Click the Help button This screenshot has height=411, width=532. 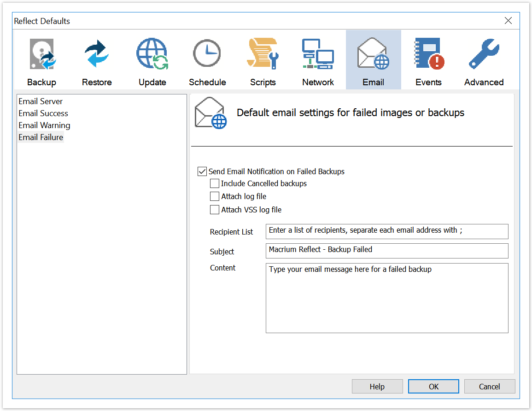[377, 387]
